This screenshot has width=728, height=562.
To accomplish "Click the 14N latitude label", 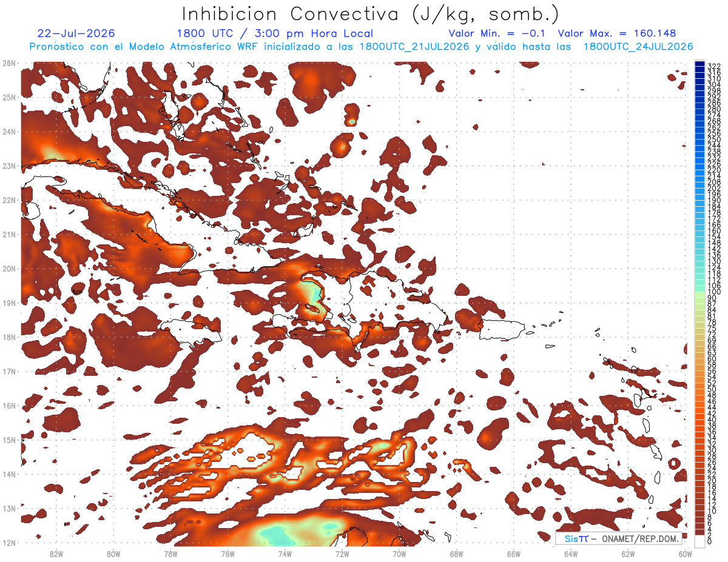I will click(x=9, y=474).
